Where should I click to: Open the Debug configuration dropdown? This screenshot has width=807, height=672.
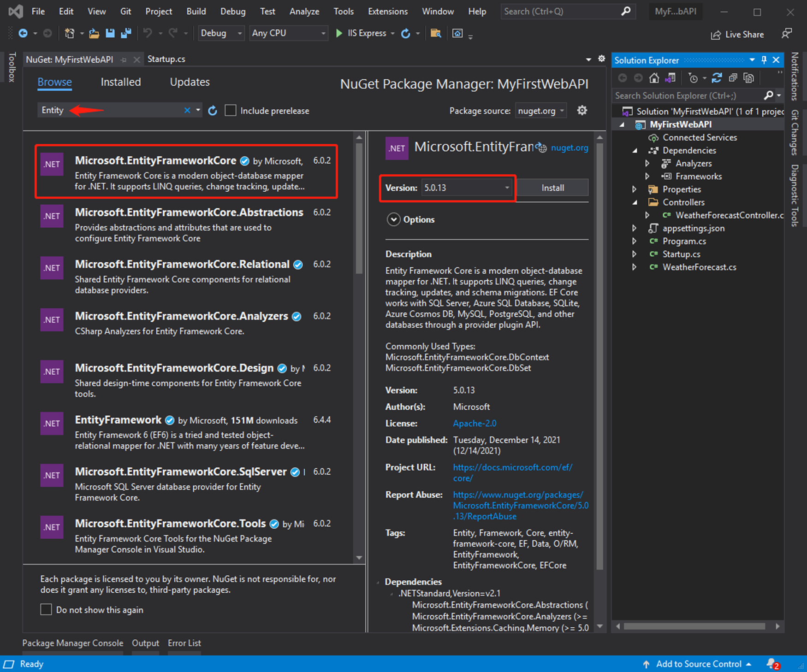[x=221, y=33]
